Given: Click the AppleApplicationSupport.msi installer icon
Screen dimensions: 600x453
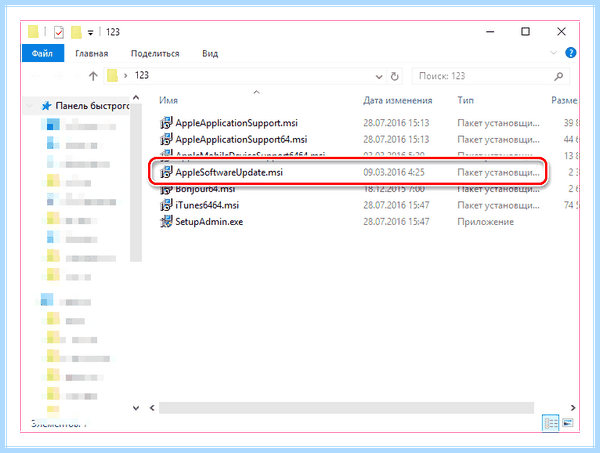Looking at the screenshot, I should coord(166,123).
